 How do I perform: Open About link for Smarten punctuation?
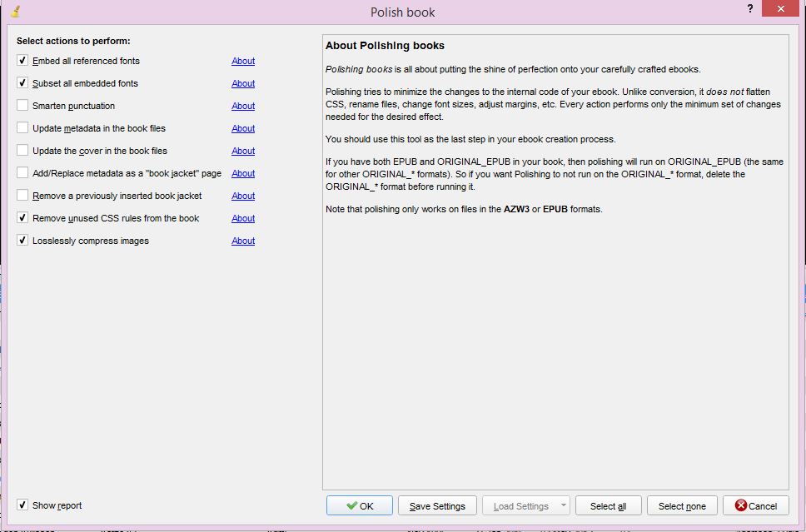tap(243, 106)
